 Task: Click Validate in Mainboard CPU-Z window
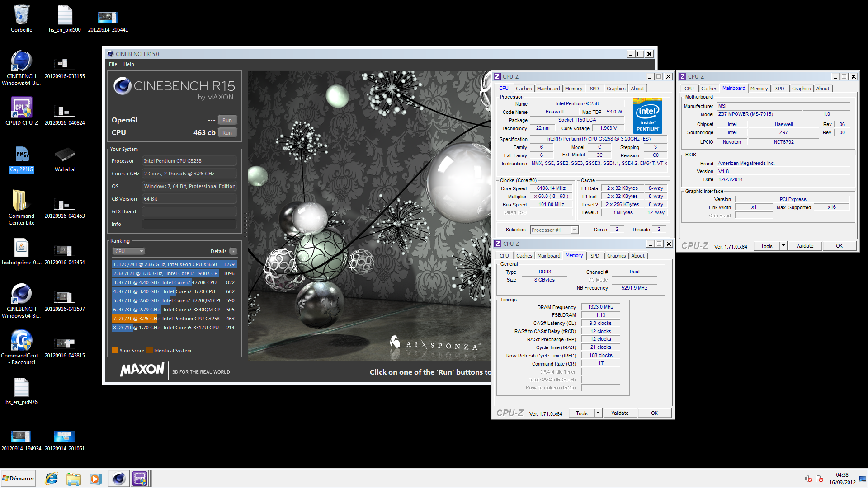(805, 246)
